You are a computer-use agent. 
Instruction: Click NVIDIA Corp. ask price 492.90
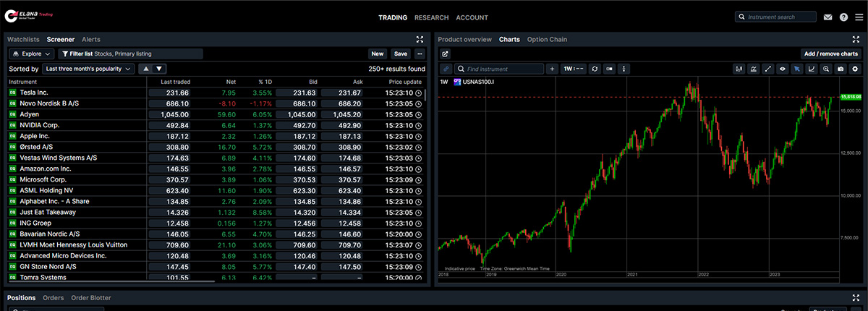coord(341,125)
